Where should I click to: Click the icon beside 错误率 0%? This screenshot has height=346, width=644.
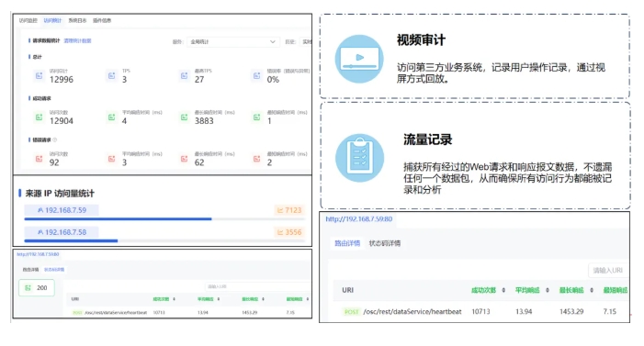pyautogui.click(x=256, y=75)
